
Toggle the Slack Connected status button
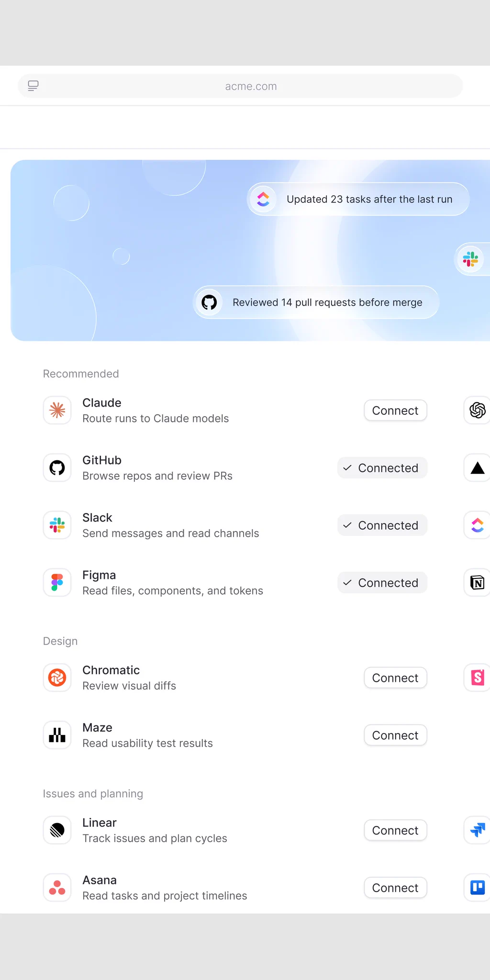[x=382, y=525]
